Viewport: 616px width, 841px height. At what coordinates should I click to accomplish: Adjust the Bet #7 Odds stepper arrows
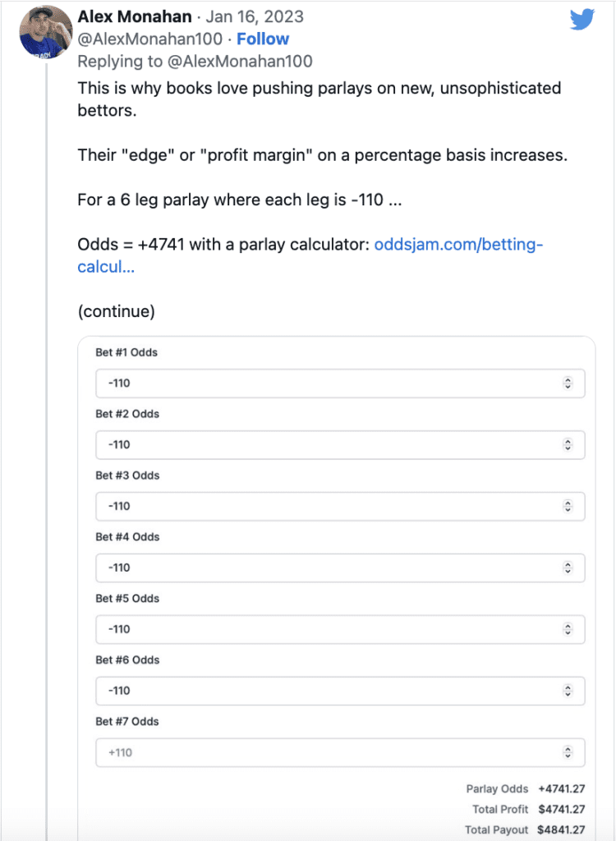pyautogui.click(x=568, y=752)
